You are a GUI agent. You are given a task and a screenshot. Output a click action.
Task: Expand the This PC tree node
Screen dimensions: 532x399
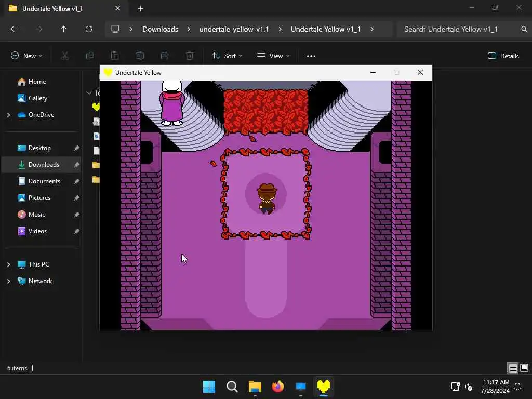click(x=8, y=264)
